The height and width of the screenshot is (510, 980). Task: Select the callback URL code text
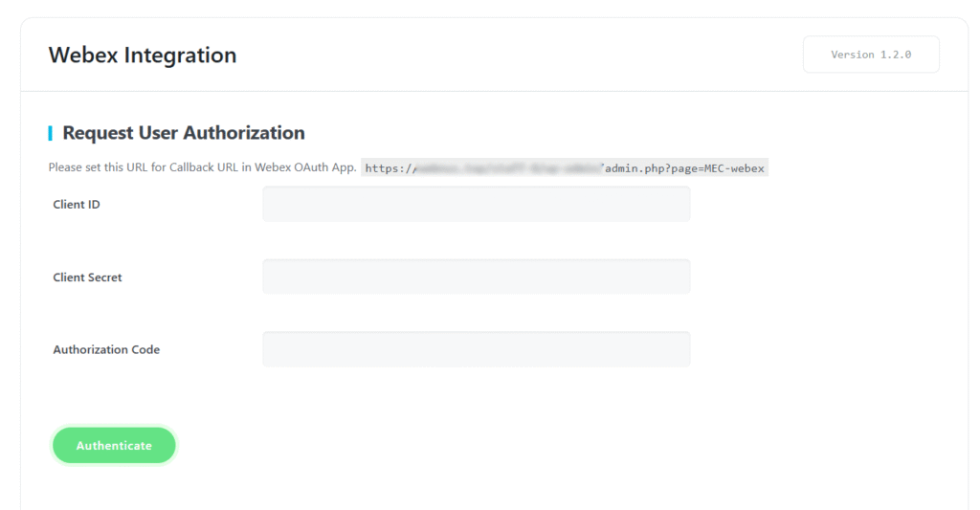[x=565, y=167]
